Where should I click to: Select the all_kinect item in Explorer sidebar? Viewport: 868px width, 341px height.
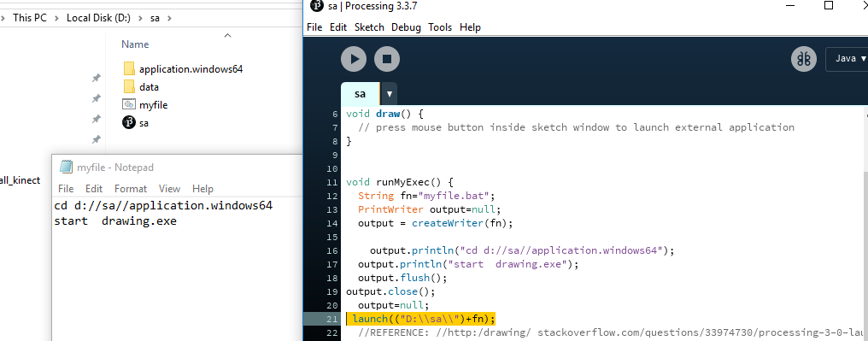pyautogui.click(x=20, y=180)
